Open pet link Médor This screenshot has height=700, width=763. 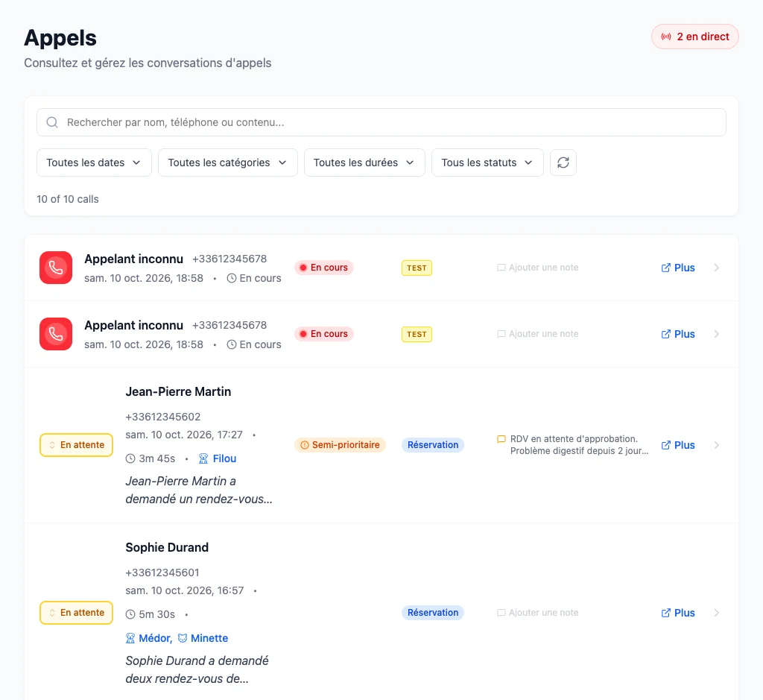pyautogui.click(x=149, y=638)
